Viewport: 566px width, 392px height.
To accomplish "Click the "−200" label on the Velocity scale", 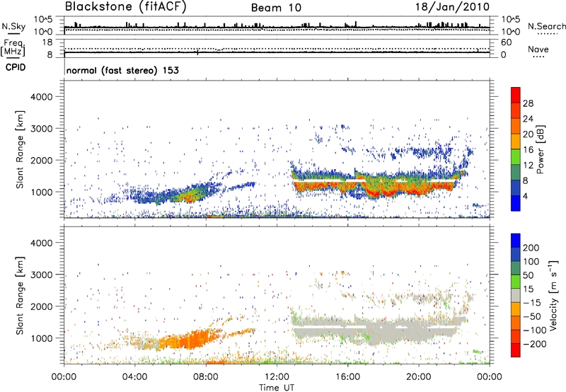I will click(x=535, y=344).
